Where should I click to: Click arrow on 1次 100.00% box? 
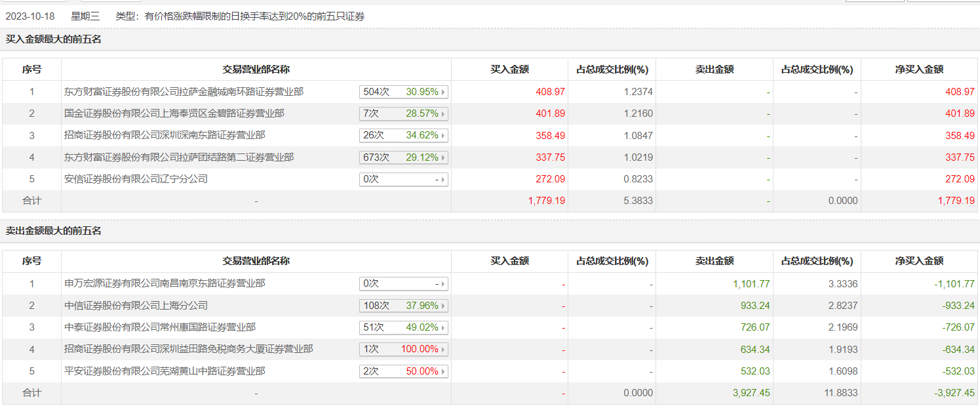coord(443,350)
